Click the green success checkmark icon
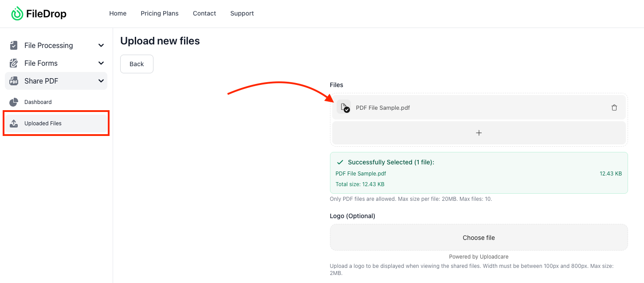The width and height of the screenshot is (644, 283). (340, 162)
